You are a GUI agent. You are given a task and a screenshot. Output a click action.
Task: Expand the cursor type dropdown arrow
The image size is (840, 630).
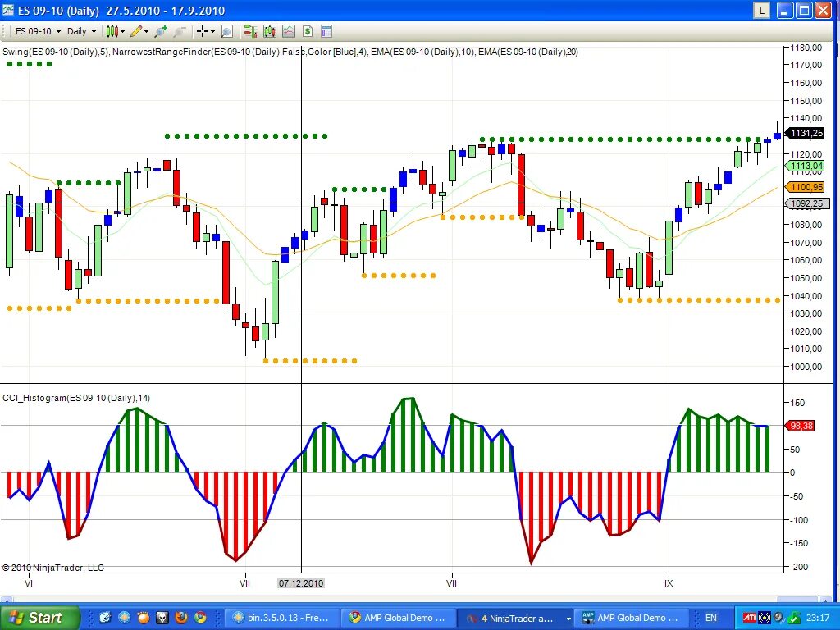[212, 32]
